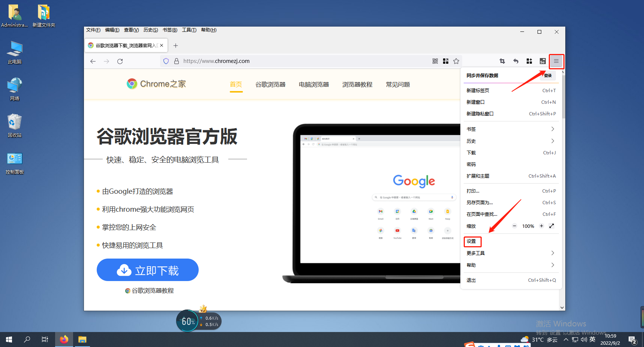The image size is (644, 347).
Task: Expand the 书签 submenu
Action: pyautogui.click(x=511, y=129)
